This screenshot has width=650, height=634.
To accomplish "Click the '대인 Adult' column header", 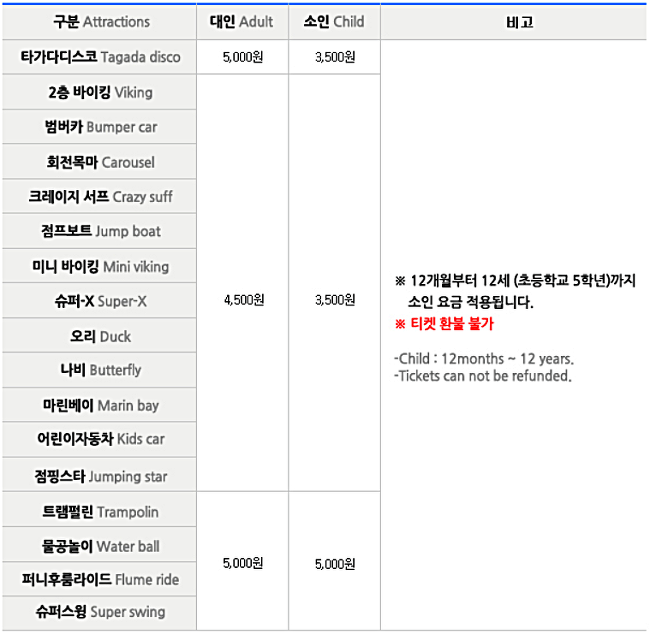I will click(x=241, y=22).
